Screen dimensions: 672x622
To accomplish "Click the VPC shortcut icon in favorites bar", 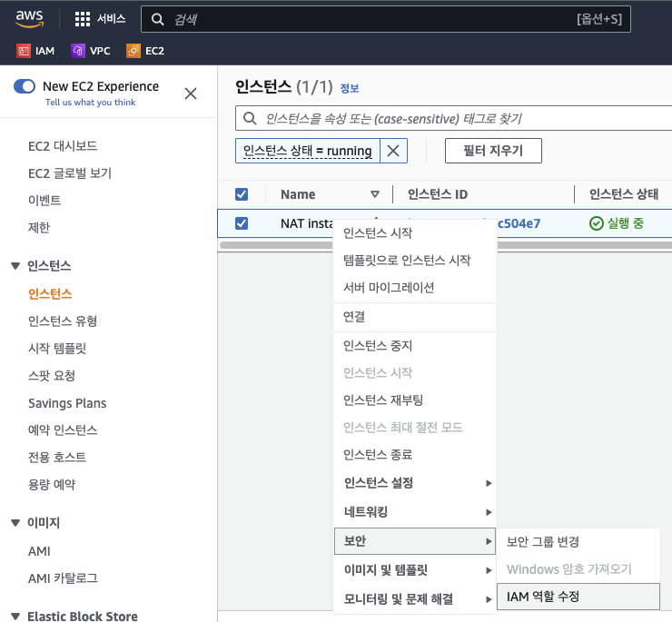I will [x=77, y=51].
